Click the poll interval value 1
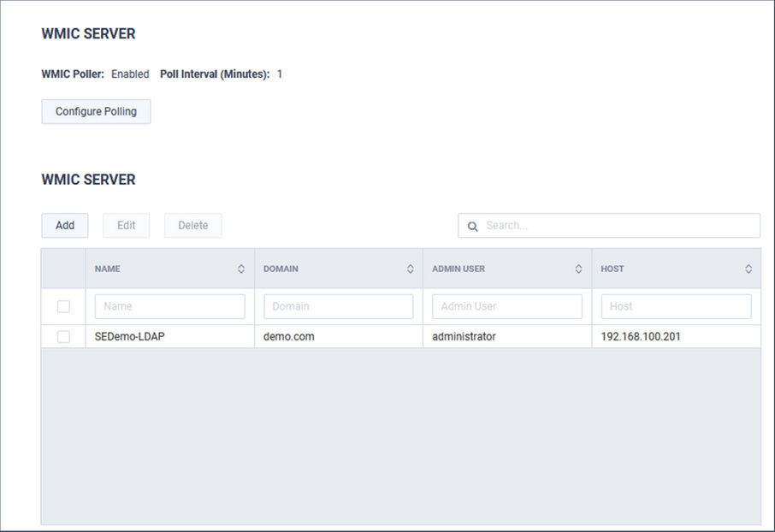775x532 pixels. click(x=279, y=74)
